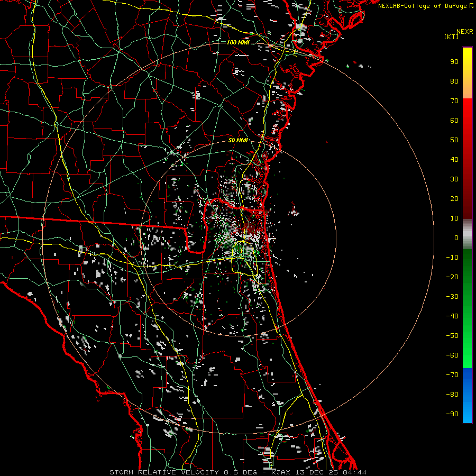Click the 90 value on the velocity scale
The width and height of the screenshot is (476, 476).
click(x=454, y=62)
